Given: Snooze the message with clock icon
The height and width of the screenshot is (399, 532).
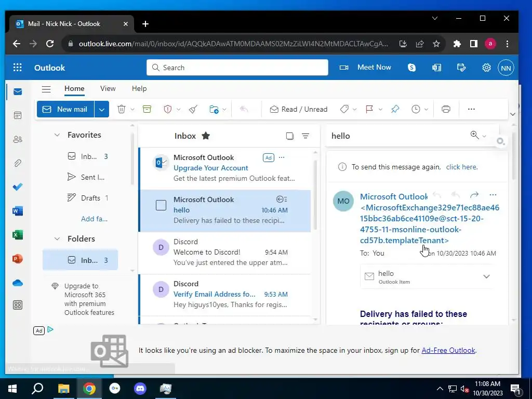Looking at the screenshot, I should coord(416,109).
